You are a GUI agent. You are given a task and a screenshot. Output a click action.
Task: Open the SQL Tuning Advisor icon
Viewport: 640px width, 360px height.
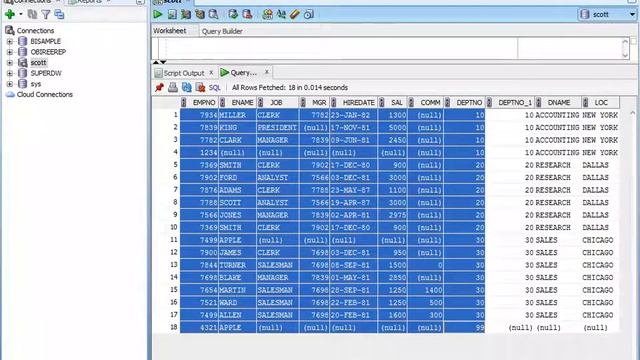213,14
